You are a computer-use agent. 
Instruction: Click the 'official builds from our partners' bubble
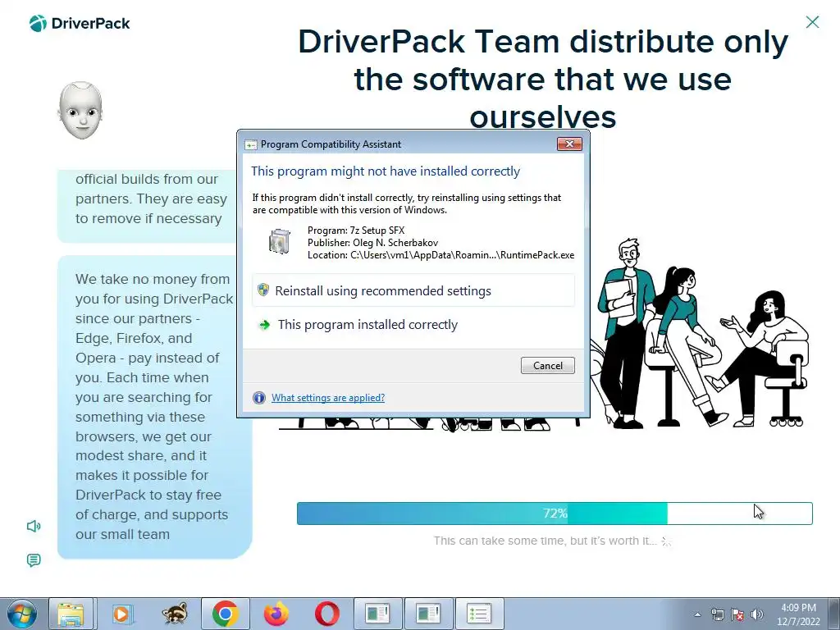[148, 206]
